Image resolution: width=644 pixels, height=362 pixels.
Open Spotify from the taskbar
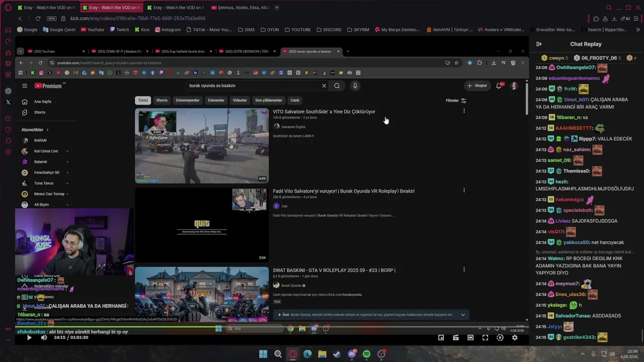(366, 354)
